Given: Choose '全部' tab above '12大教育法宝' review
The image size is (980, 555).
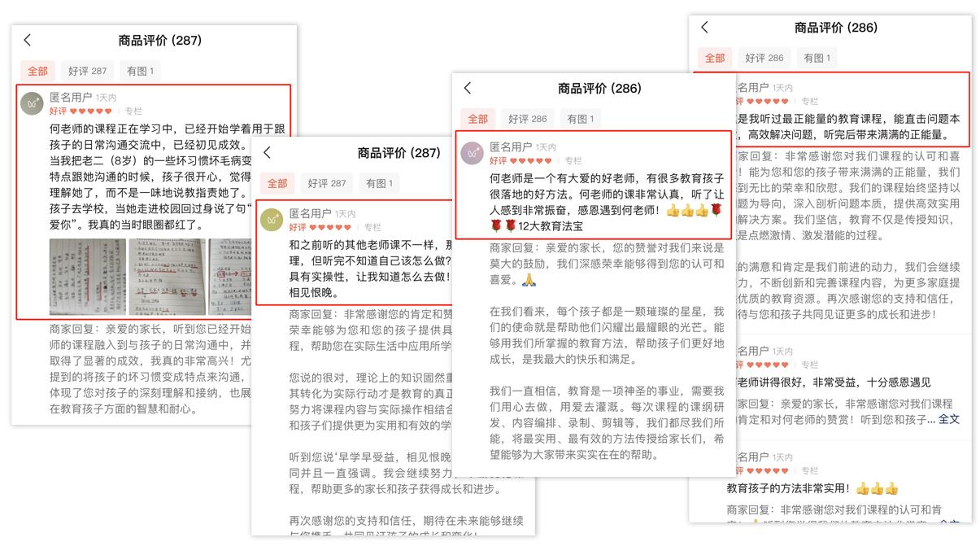Looking at the screenshot, I should (477, 119).
